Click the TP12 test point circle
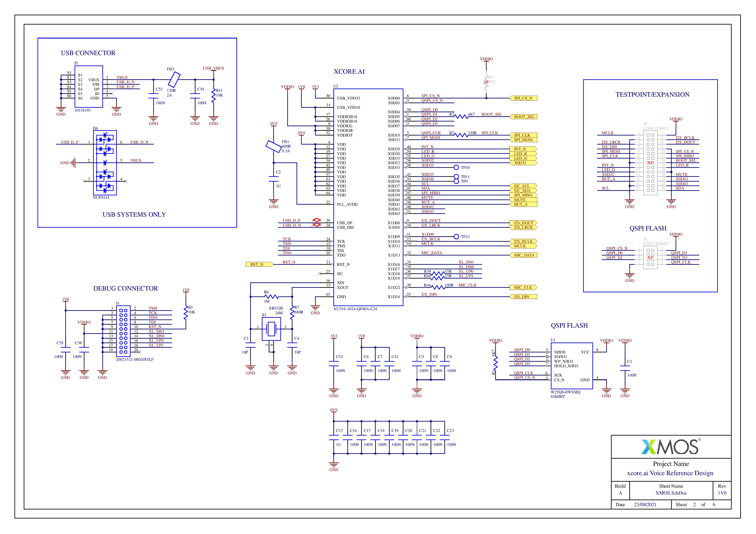This screenshot has height=534, width=756. (x=456, y=237)
